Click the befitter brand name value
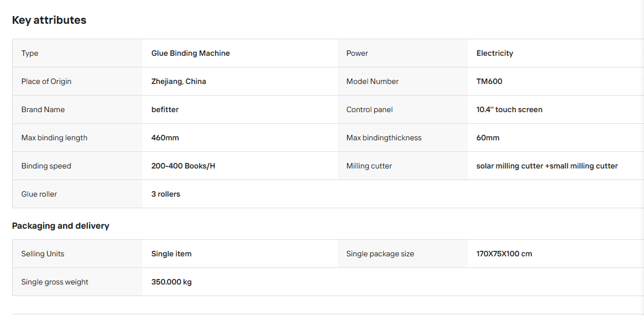This screenshot has width=644, height=316. point(165,109)
